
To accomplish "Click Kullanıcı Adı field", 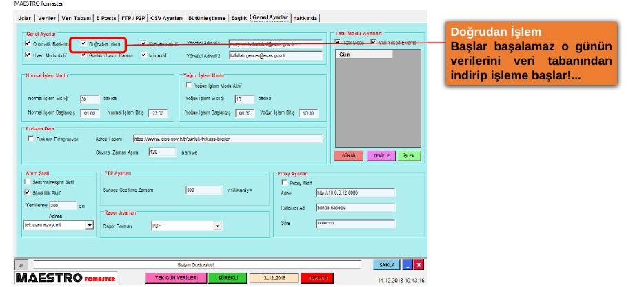I will coord(356,208).
